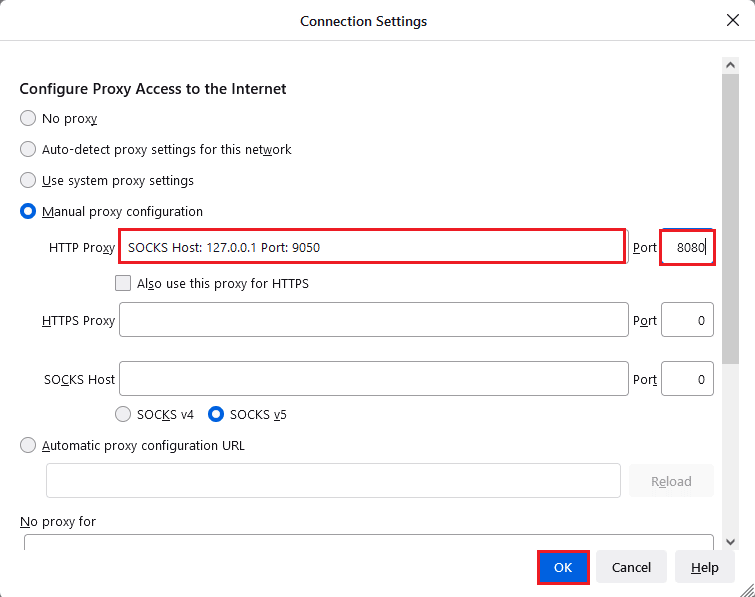The image size is (755, 597).
Task: Click the Reload button
Action: pos(671,481)
